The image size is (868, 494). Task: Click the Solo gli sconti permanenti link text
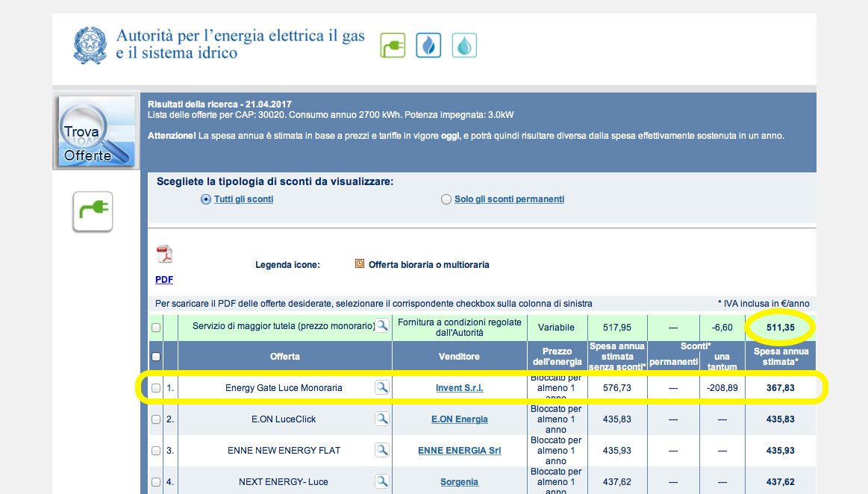tap(509, 199)
